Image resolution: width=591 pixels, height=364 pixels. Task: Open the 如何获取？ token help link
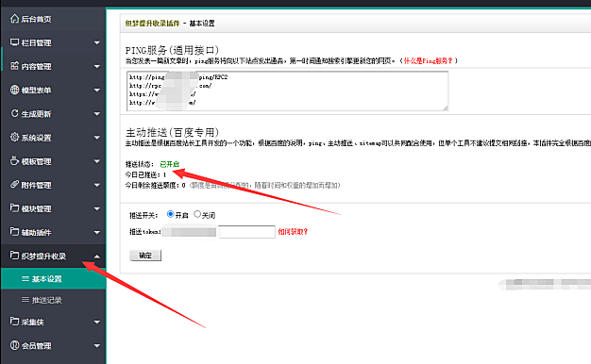(293, 231)
